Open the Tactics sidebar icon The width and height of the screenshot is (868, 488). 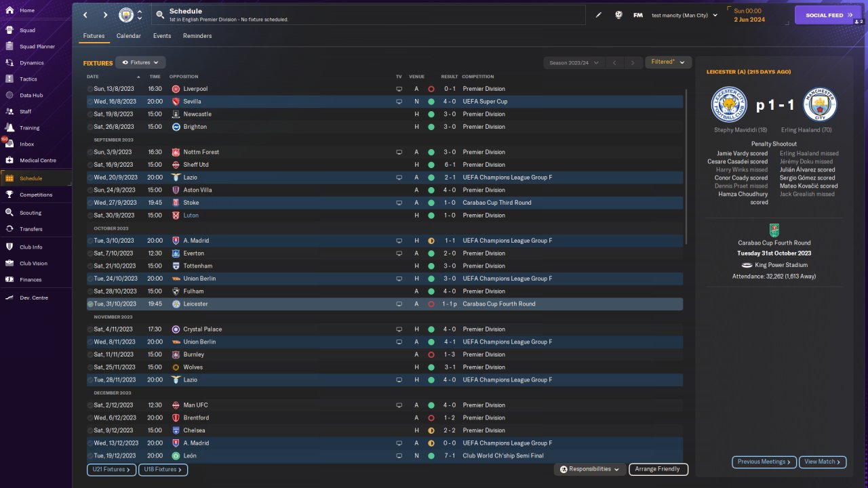coord(9,79)
